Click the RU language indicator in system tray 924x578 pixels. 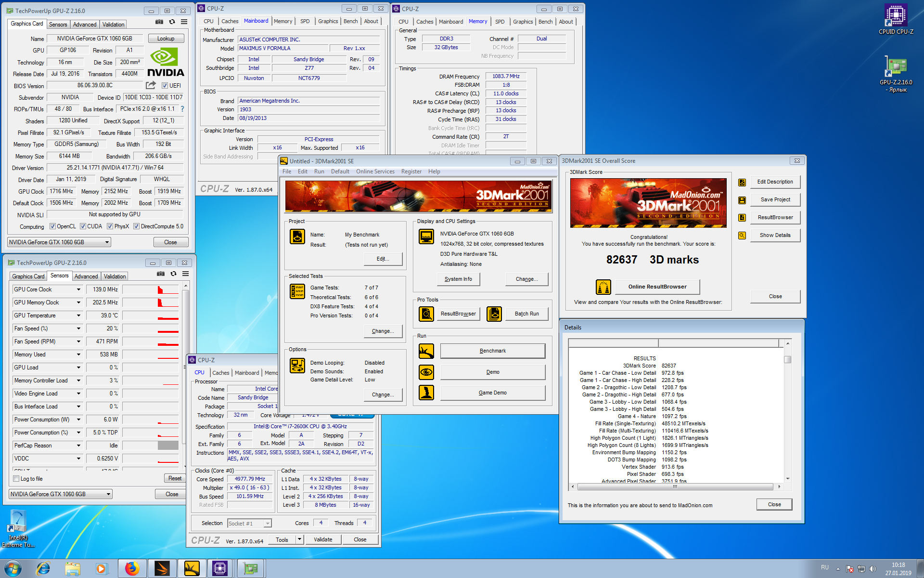[825, 567]
